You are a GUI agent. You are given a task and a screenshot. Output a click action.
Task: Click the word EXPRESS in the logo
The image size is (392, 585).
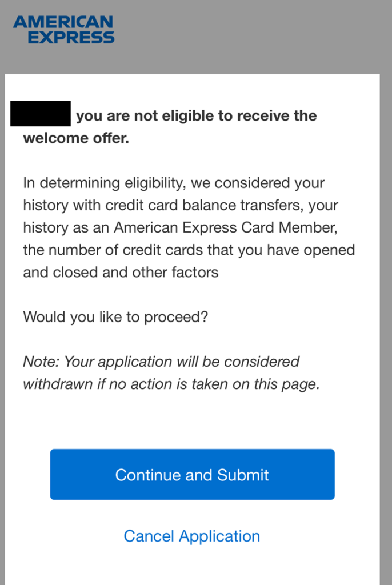tap(71, 38)
